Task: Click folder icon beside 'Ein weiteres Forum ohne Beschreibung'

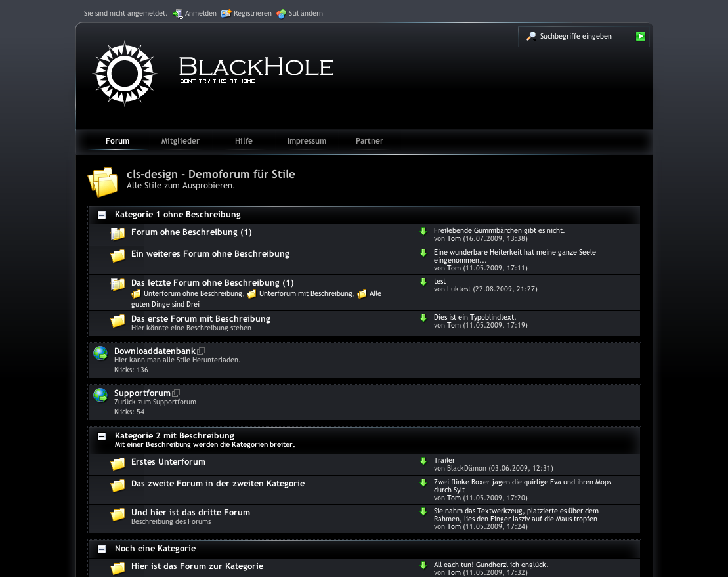Action: (118, 256)
